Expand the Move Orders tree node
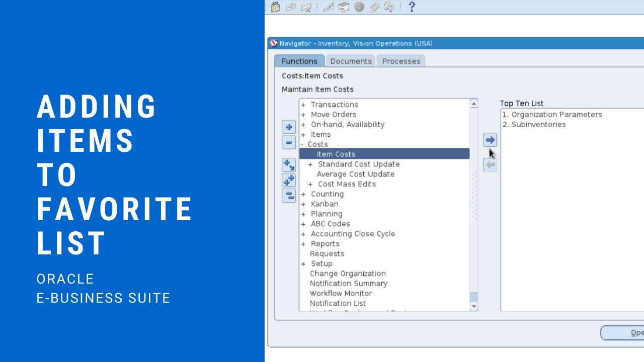 pyautogui.click(x=303, y=115)
